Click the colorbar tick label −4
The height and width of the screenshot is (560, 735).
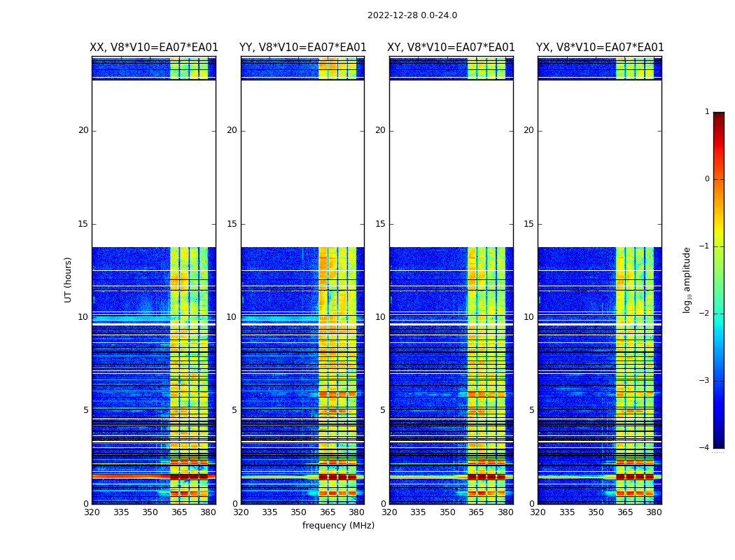pos(706,448)
